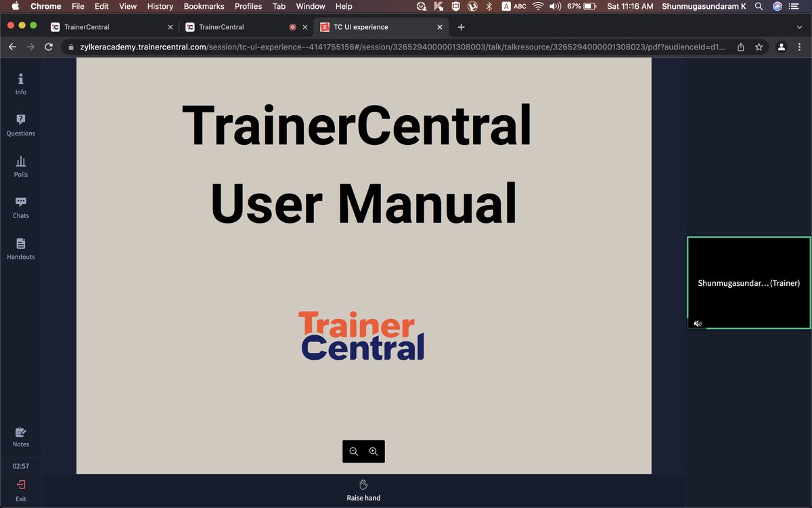This screenshot has width=812, height=508.
Task: Open the Window menu
Action: click(311, 6)
